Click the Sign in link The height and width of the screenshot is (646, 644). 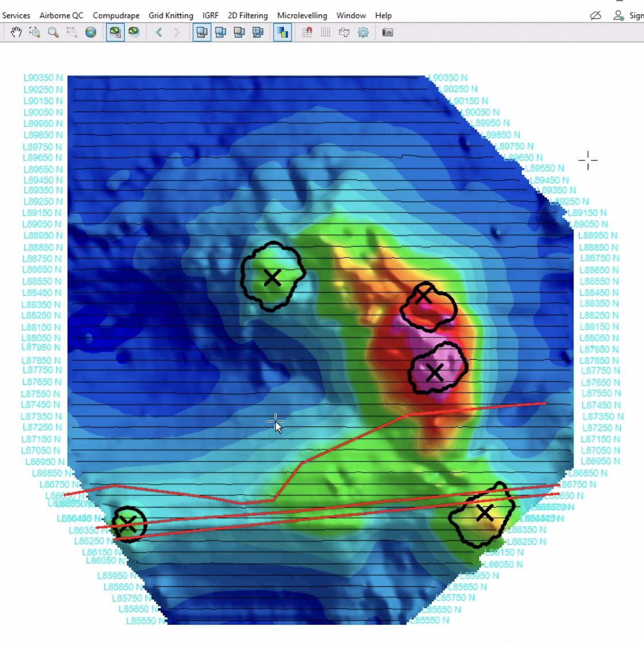tap(637, 16)
